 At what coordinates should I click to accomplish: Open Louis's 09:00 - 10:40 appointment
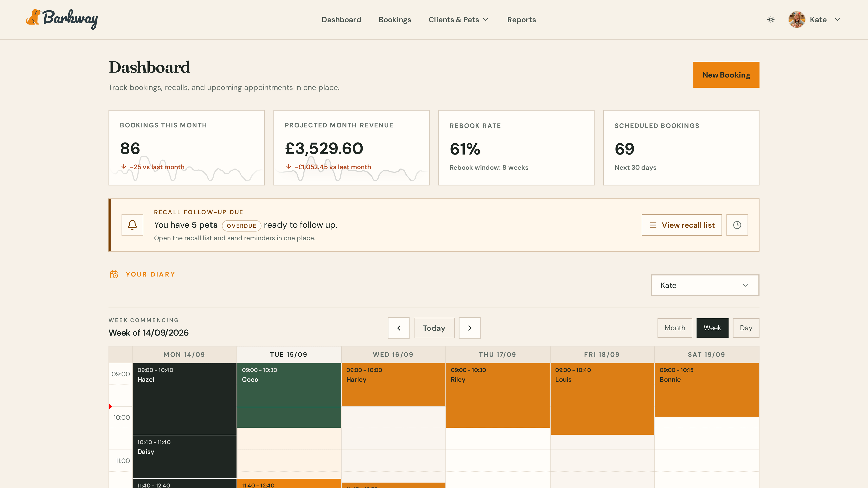click(602, 399)
